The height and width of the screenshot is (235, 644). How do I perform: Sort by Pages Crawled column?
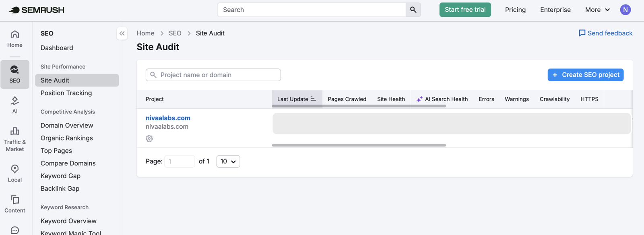347,99
